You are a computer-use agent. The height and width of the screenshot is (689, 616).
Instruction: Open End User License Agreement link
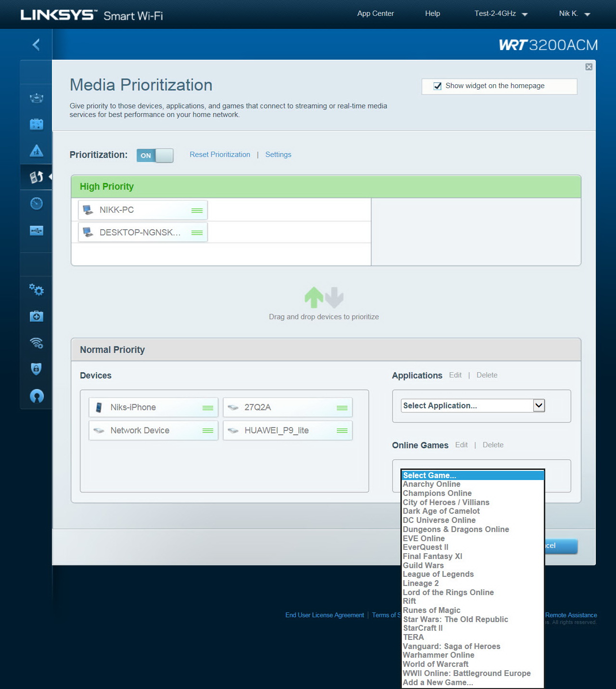[325, 615]
